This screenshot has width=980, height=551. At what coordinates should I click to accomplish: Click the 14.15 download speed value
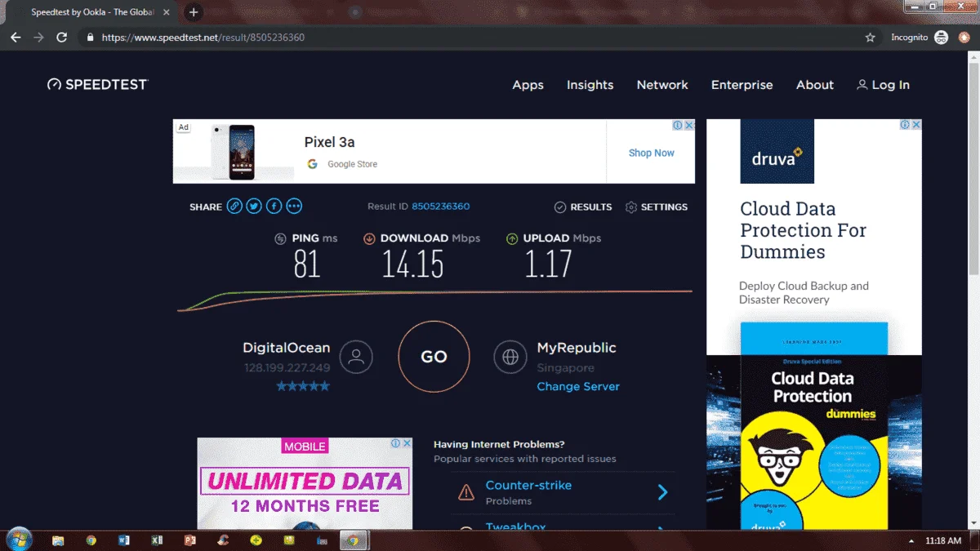(412, 264)
